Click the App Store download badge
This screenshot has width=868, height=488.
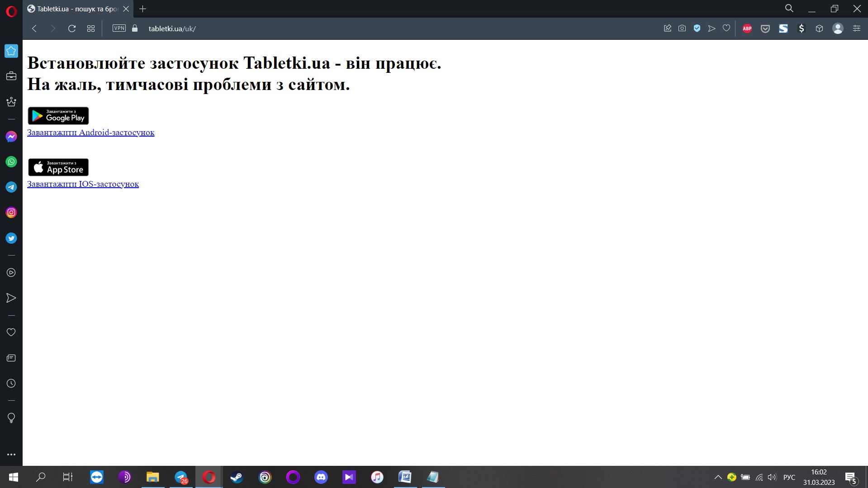(58, 167)
